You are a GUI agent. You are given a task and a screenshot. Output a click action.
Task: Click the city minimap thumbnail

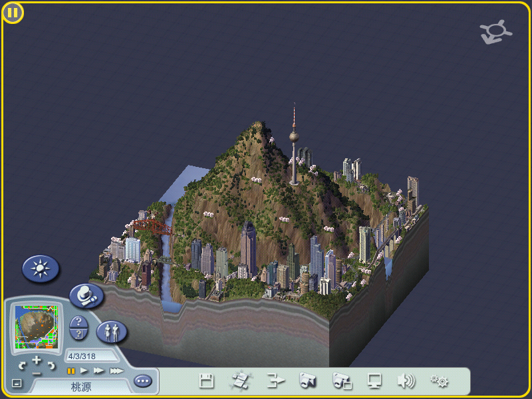coord(37,327)
